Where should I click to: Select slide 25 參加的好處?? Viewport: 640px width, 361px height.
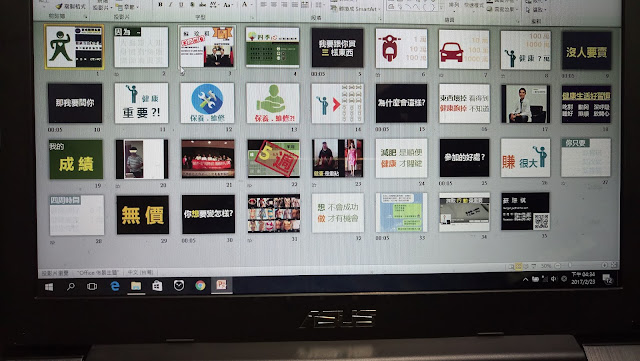coord(464,158)
